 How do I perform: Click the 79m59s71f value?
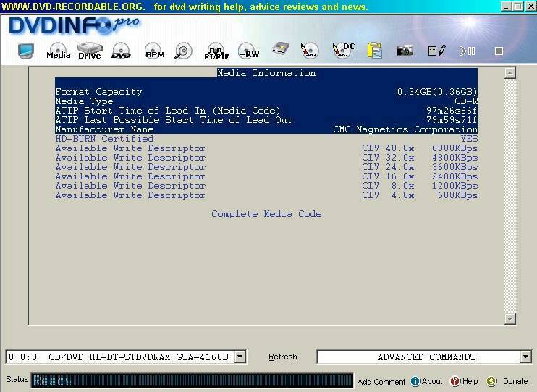[x=452, y=120]
